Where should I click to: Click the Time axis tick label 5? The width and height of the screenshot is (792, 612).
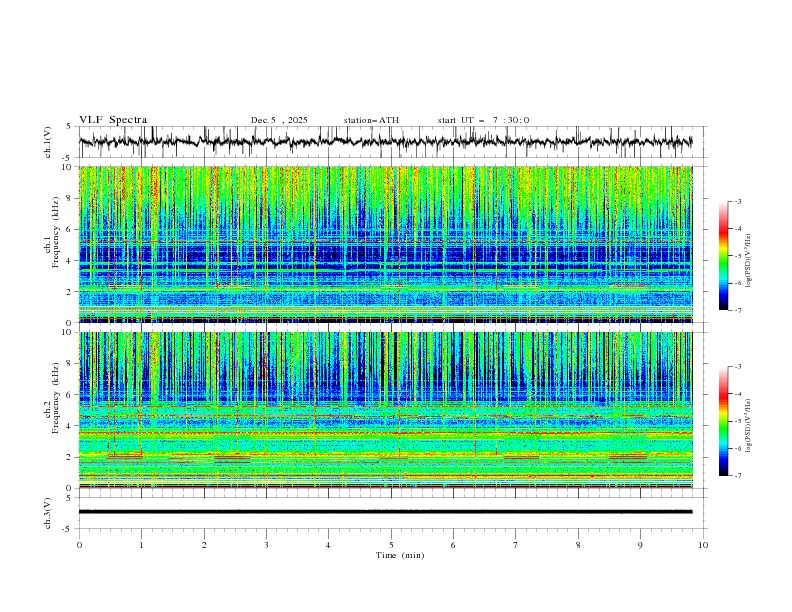[x=391, y=545]
